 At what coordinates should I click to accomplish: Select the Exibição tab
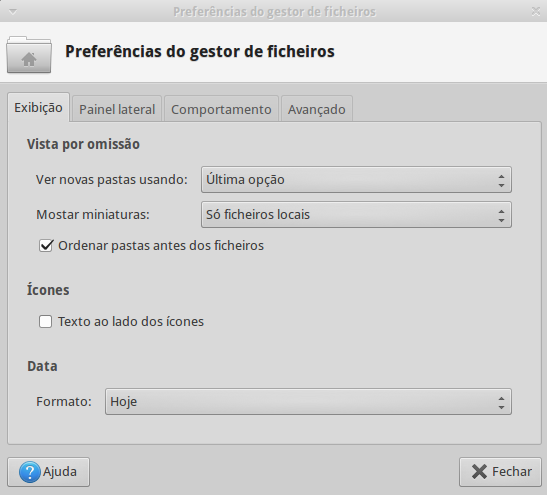[x=38, y=107]
